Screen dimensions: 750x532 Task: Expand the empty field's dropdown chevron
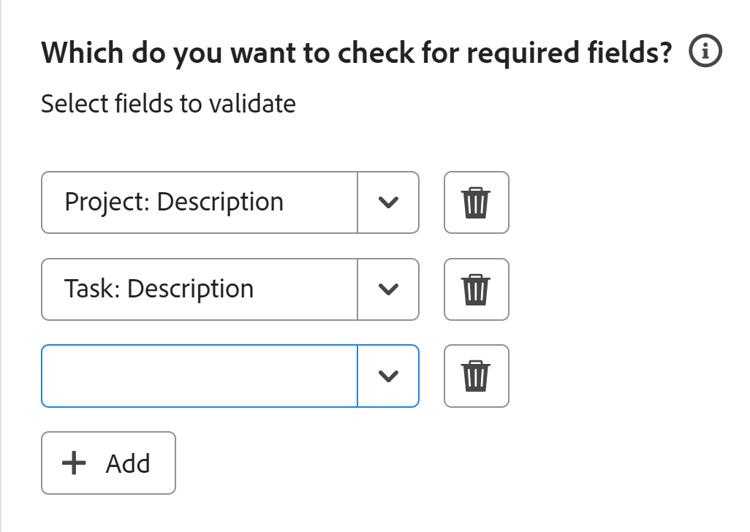(x=388, y=376)
